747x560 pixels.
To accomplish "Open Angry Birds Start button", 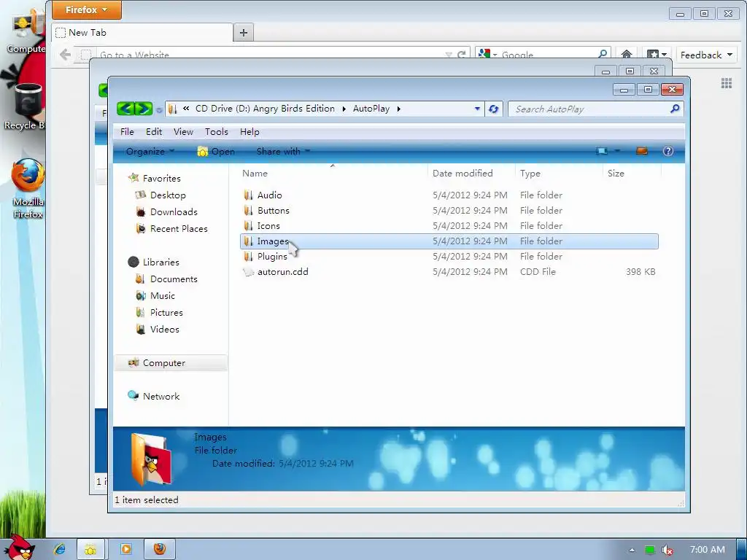I will click(x=21, y=547).
